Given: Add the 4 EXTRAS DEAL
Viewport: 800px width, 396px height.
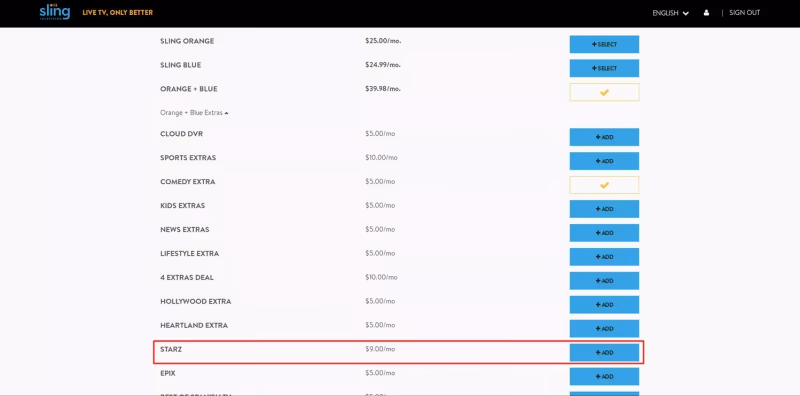Looking at the screenshot, I should 604,281.
